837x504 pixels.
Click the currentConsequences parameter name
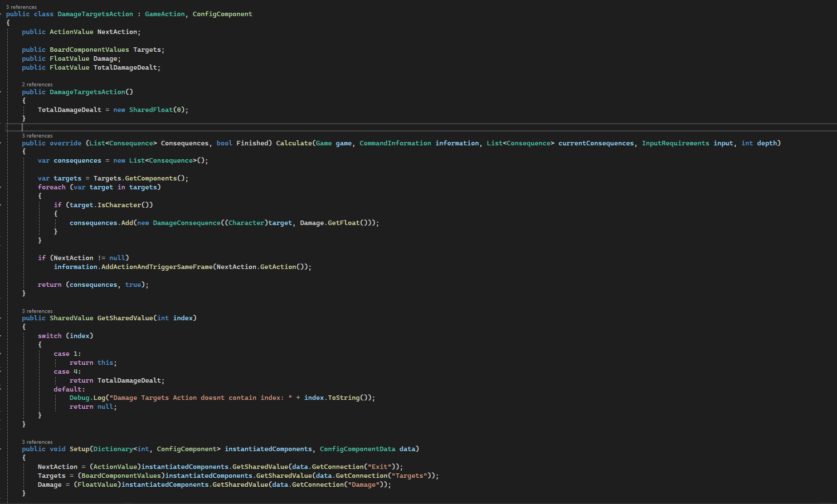[x=596, y=143]
